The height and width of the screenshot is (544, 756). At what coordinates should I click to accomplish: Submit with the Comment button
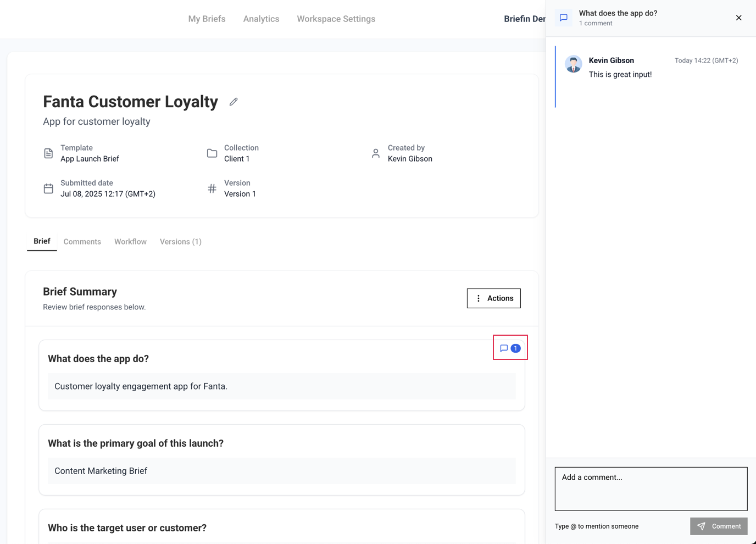coord(719,526)
